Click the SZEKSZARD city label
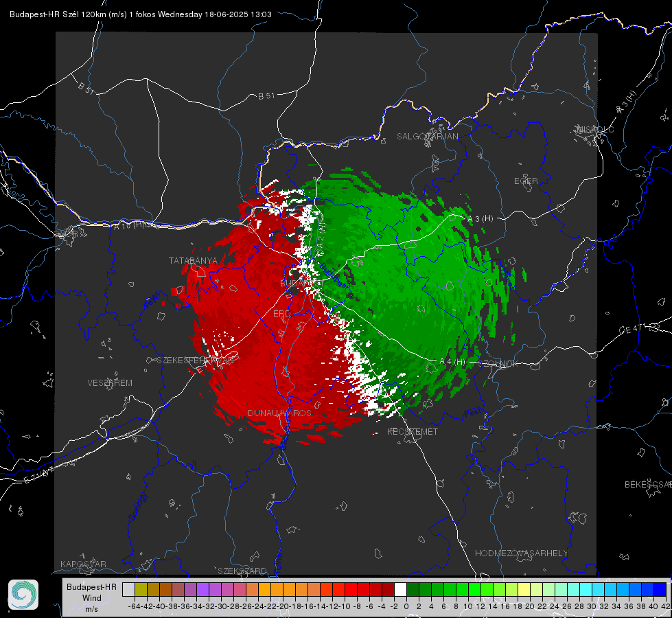Viewport: 672px width, 618px height. point(242,571)
